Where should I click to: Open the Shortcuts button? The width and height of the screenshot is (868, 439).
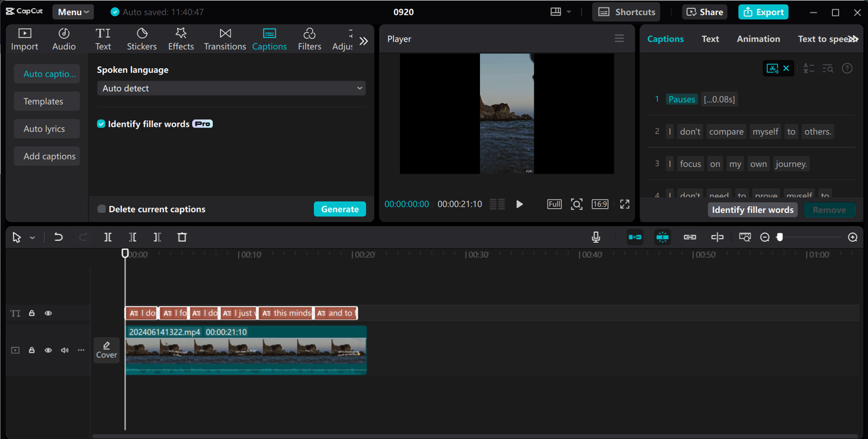tap(627, 12)
